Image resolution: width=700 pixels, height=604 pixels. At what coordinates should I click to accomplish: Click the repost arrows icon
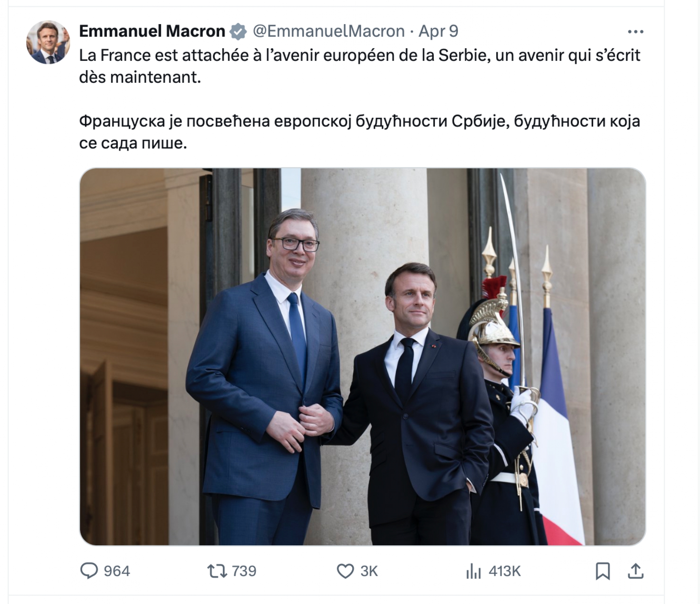[217, 571]
